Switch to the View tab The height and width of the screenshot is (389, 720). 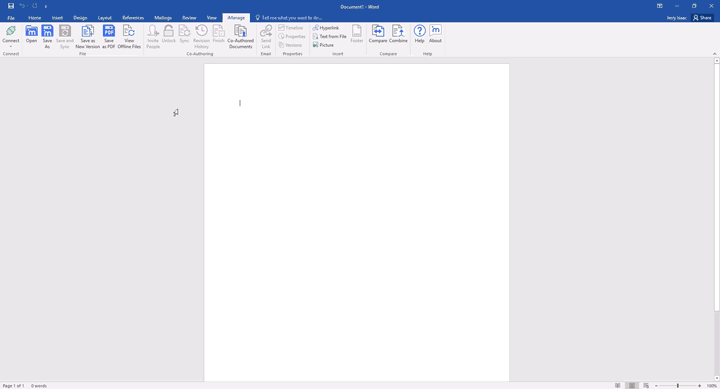tap(212, 18)
